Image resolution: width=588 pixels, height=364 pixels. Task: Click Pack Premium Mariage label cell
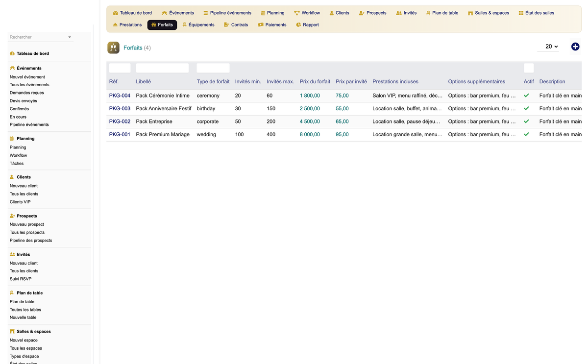pyautogui.click(x=163, y=134)
